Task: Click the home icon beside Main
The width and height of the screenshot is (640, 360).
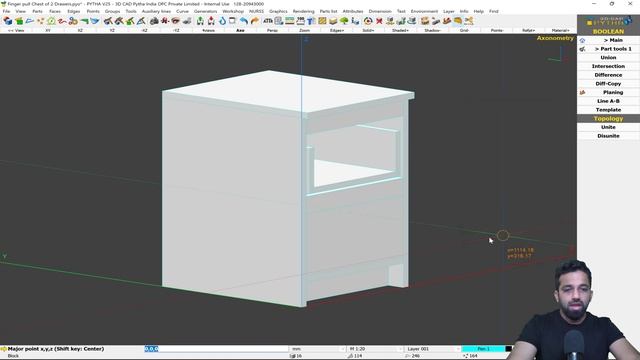Action: point(582,40)
